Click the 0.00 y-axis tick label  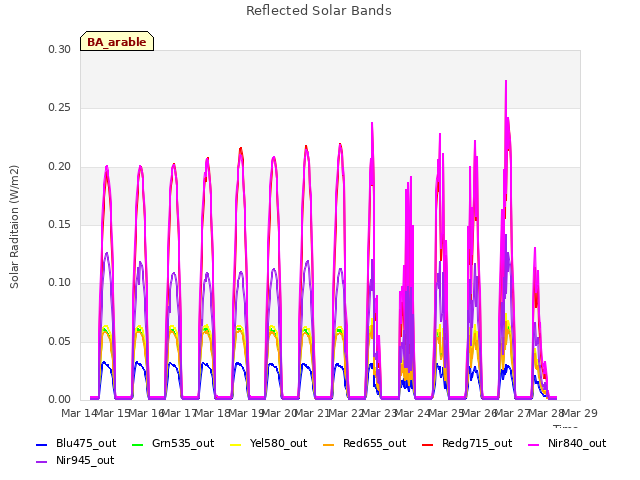pos(60,399)
